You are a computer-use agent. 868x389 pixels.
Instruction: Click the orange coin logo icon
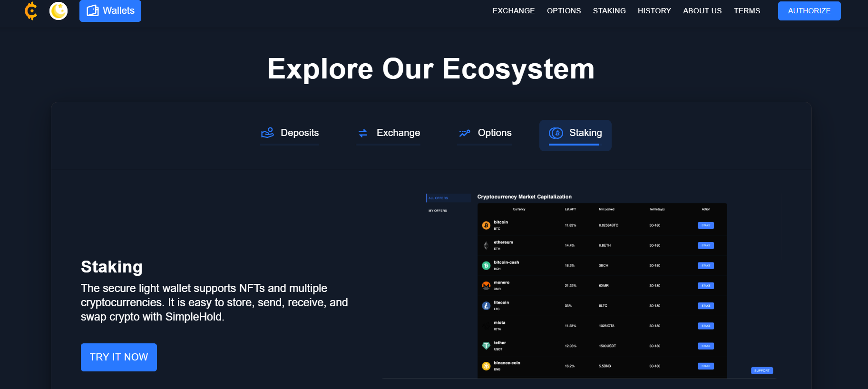[31, 10]
